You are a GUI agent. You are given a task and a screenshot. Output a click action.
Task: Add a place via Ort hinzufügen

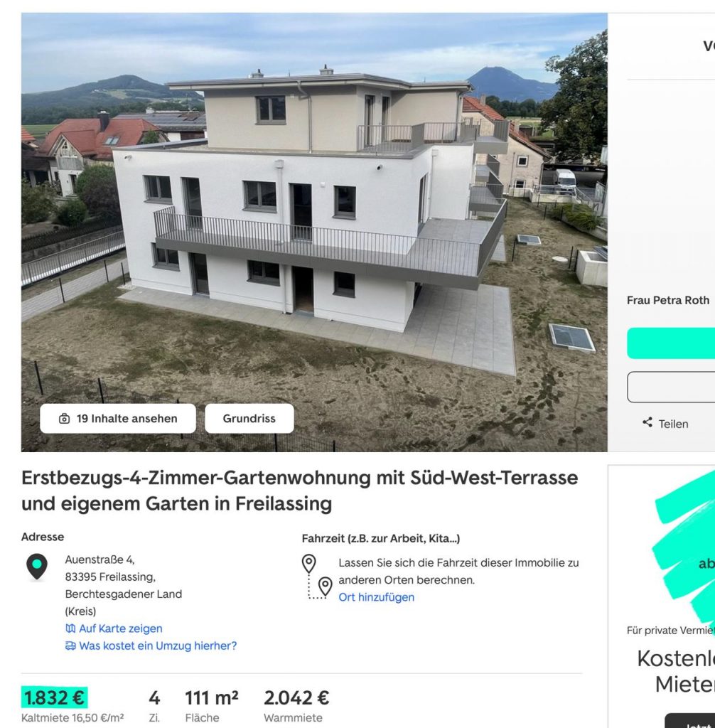[377, 597]
